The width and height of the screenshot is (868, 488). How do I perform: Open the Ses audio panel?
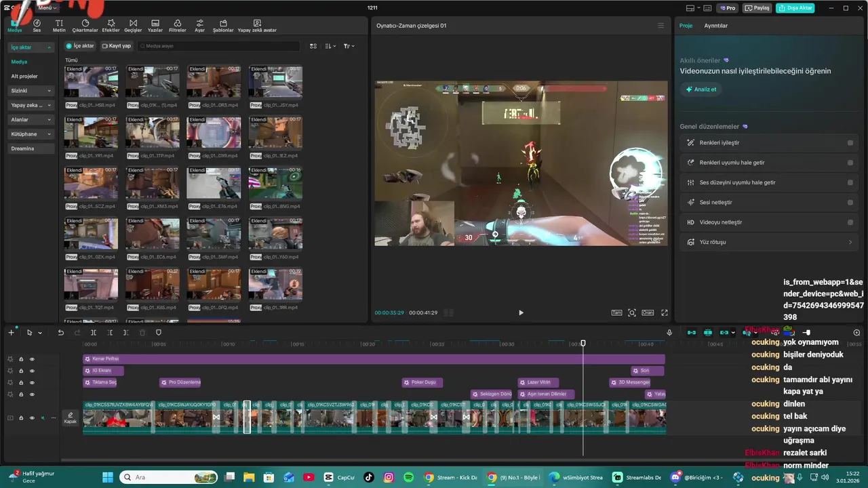click(37, 26)
